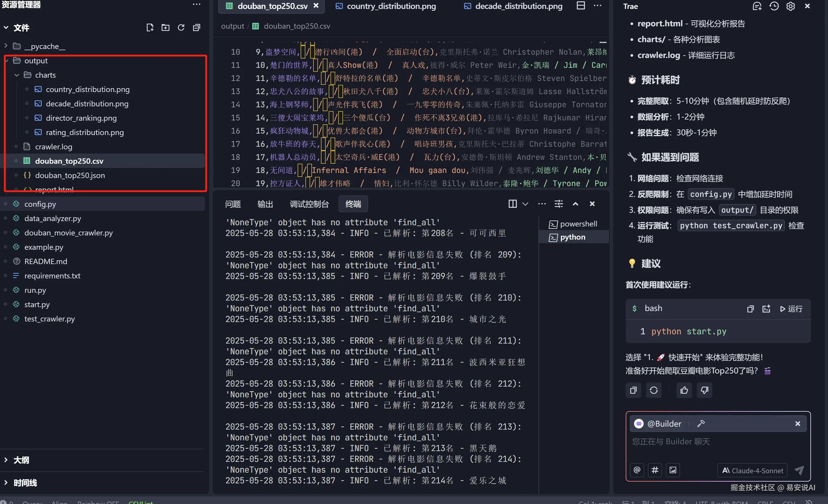Viewport: 828px width, 504px height.
Task: Open country_distribution.png editor tab
Action: [x=391, y=6]
